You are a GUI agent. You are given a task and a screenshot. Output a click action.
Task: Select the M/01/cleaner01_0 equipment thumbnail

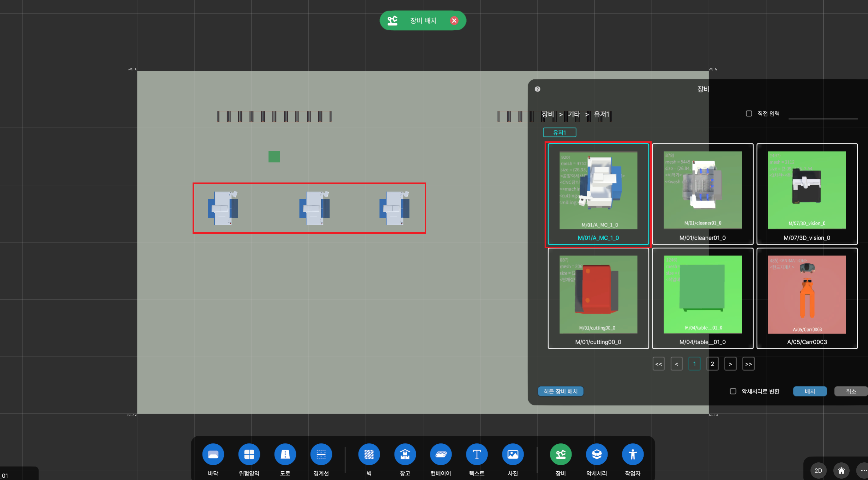point(702,194)
